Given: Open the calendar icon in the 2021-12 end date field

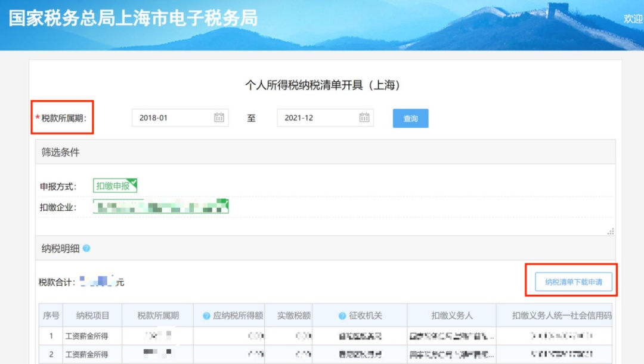Looking at the screenshot, I should point(364,118).
